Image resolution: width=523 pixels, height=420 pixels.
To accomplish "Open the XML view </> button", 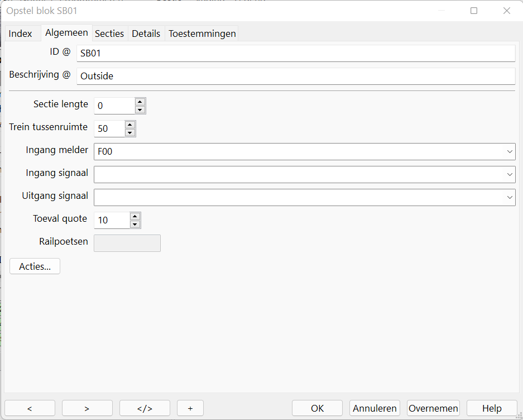I will (145, 408).
